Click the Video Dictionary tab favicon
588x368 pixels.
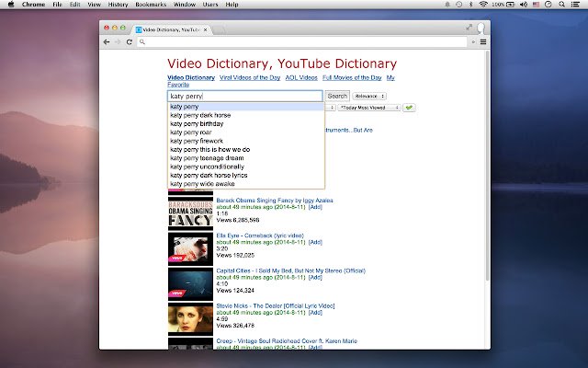point(139,29)
